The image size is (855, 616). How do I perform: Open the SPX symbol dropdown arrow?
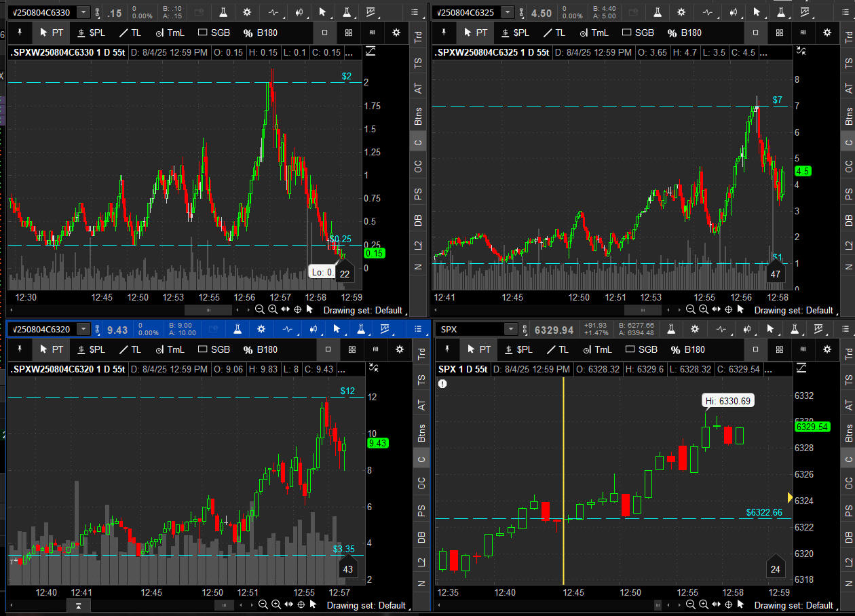[510, 330]
